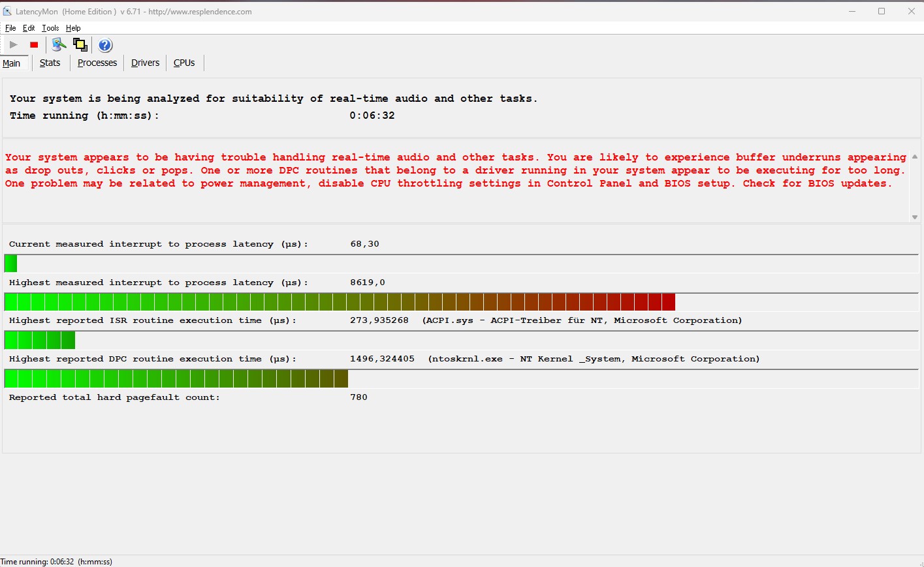
Task: Click the status bar Time running entry
Action: point(57,562)
